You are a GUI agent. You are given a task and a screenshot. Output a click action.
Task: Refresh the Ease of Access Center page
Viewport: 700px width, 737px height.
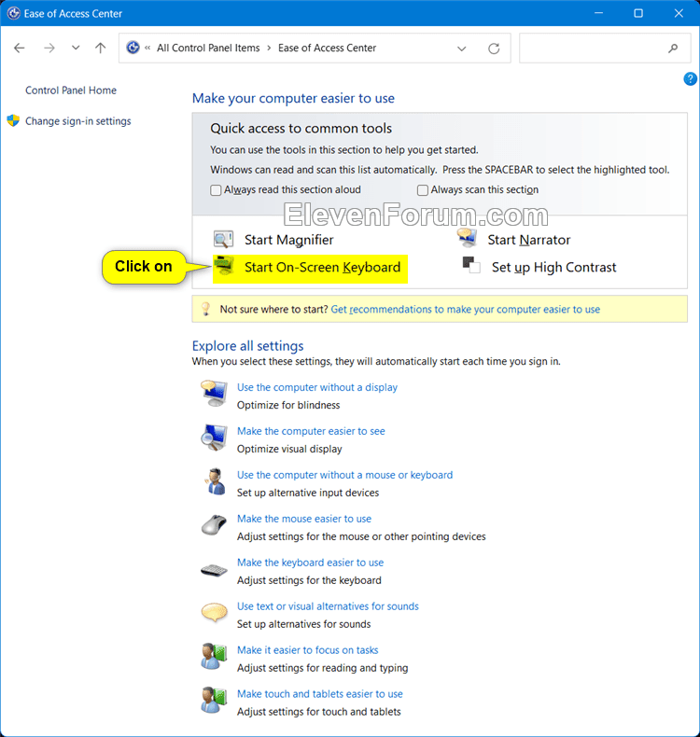pos(494,49)
